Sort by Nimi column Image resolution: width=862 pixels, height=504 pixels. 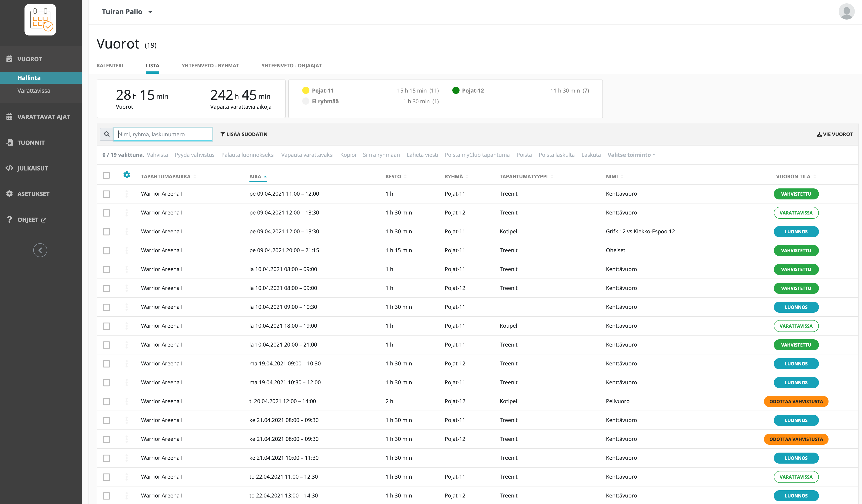614,177
